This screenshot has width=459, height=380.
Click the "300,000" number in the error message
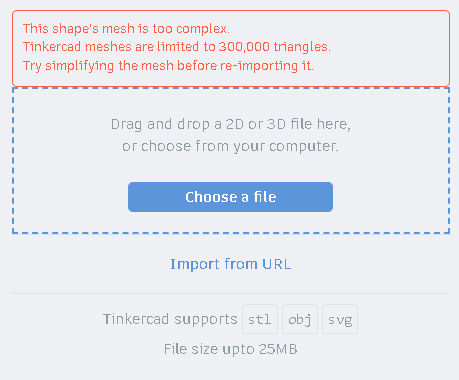tap(244, 47)
